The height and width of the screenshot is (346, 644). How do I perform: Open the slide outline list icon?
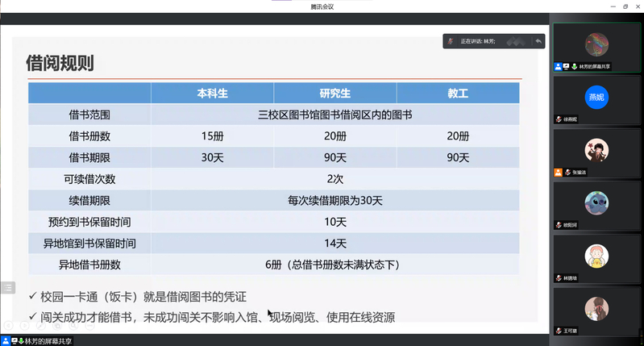coord(7,287)
